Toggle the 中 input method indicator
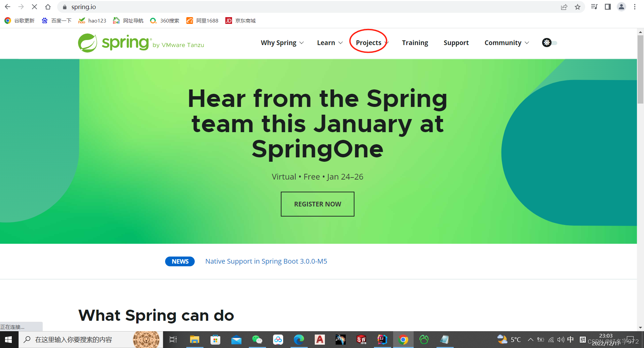Screen dimensions: 644x348 571,340
